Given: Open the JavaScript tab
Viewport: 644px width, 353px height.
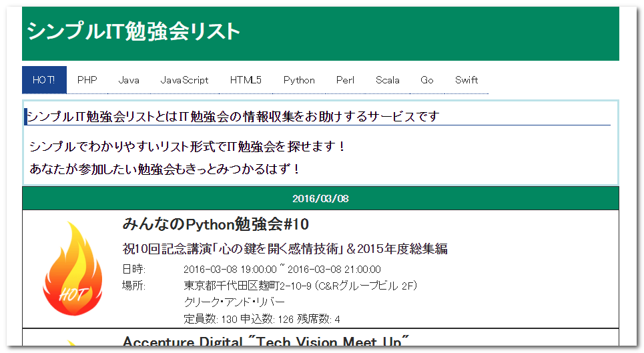Looking at the screenshot, I should coord(184,80).
